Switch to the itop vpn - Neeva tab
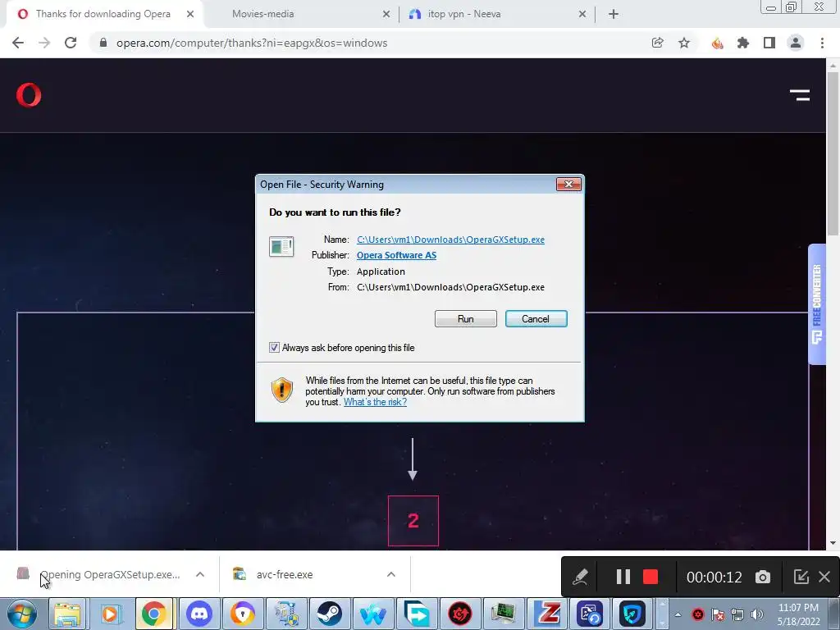The image size is (840, 630). [498, 14]
